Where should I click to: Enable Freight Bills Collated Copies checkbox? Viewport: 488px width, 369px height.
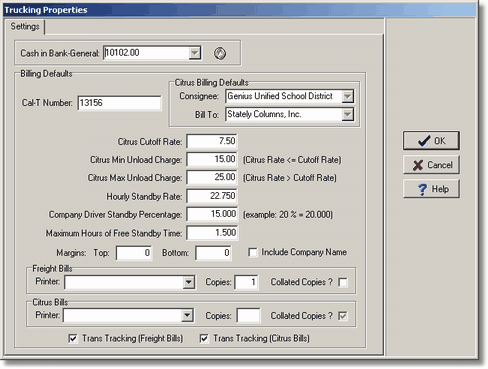pos(343,282)
